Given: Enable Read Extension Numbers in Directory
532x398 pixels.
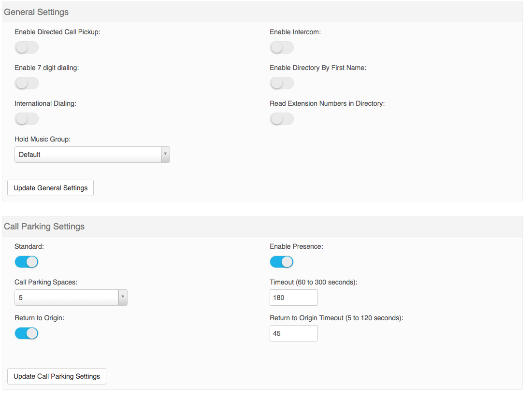Looking at the screenshot, I should coord(281,118).
